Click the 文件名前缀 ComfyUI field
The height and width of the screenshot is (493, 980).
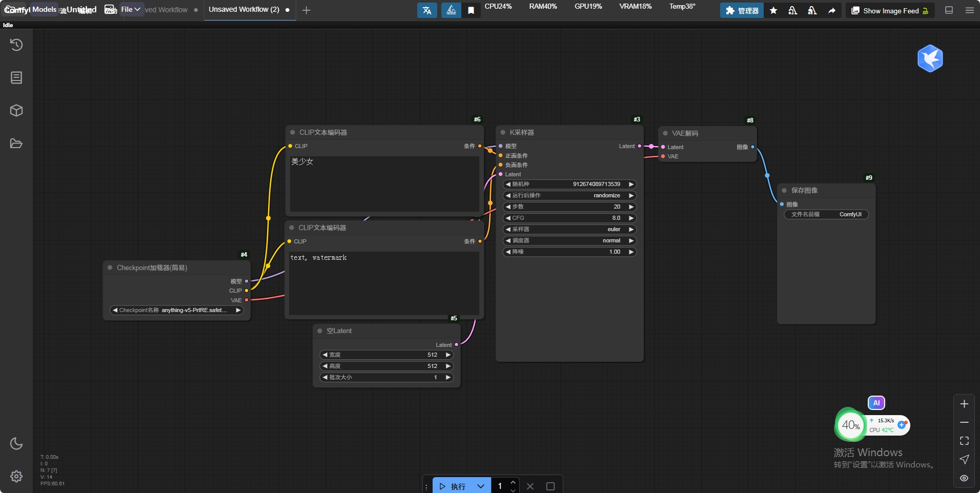click(x=826, y=214)
